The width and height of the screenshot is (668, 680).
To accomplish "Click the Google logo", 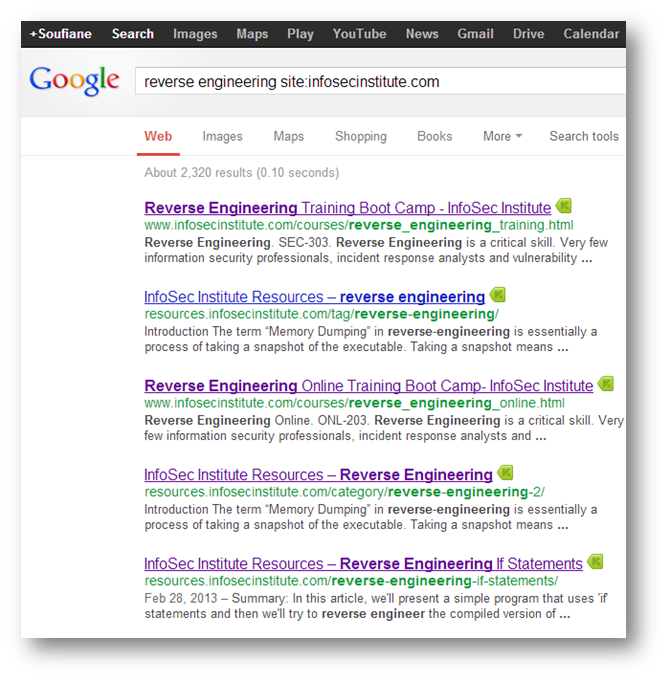I will click(74, 81).
